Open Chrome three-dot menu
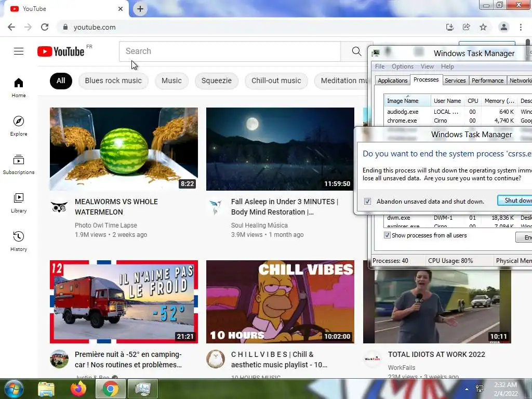Image resolution: width=532 pixels, height=399 pixels. 521,27
